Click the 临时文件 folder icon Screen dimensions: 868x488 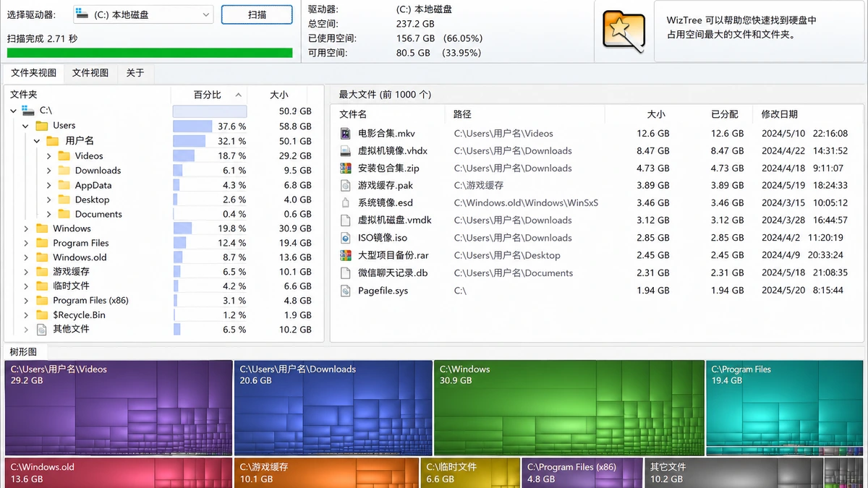[43, 286]
